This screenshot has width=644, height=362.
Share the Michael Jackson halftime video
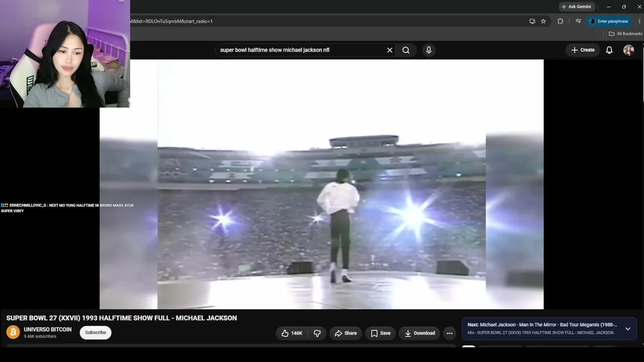tap(346, 333)
